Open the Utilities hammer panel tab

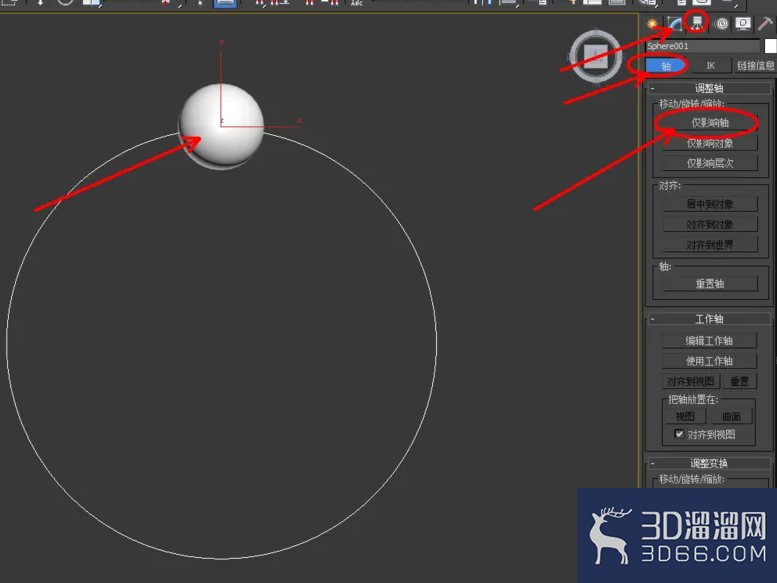point(765,23)
